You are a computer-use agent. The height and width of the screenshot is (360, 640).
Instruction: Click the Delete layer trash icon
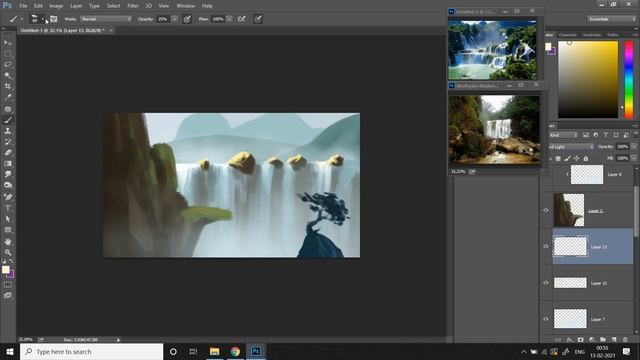pos(625,340)
